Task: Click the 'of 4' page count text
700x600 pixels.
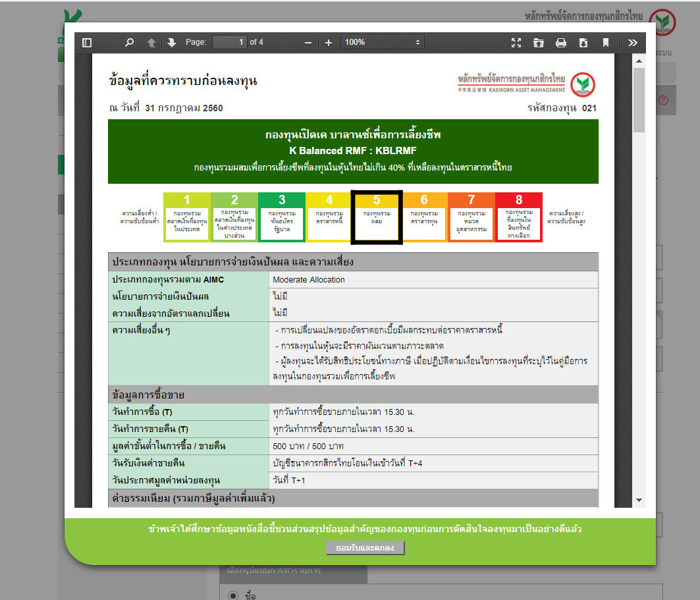Action: coord(256,42)
